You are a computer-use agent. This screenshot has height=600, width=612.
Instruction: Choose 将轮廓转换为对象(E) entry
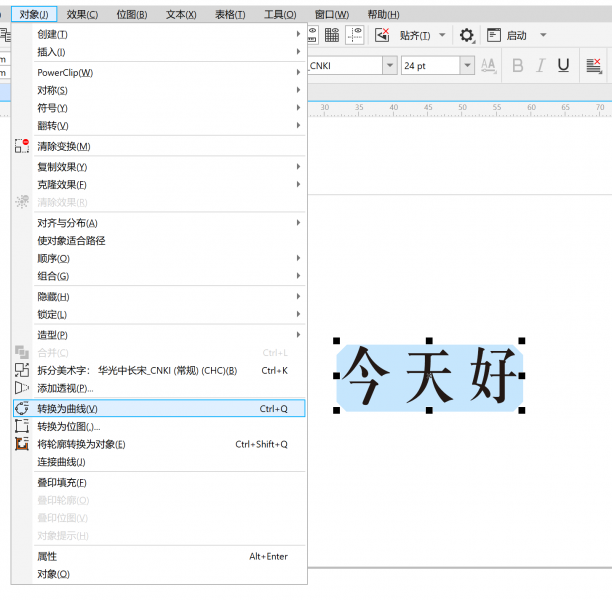click(169, 444)
